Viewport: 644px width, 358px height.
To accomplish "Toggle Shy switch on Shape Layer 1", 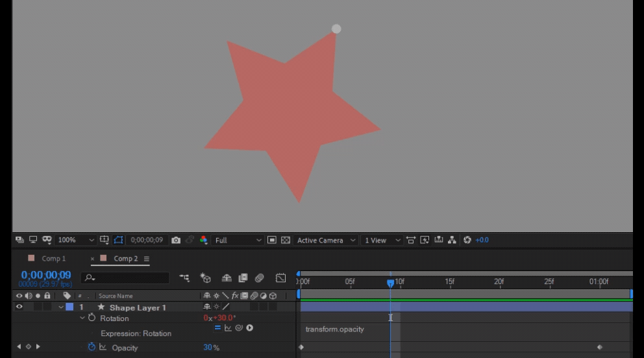I will tap(206, 307).
